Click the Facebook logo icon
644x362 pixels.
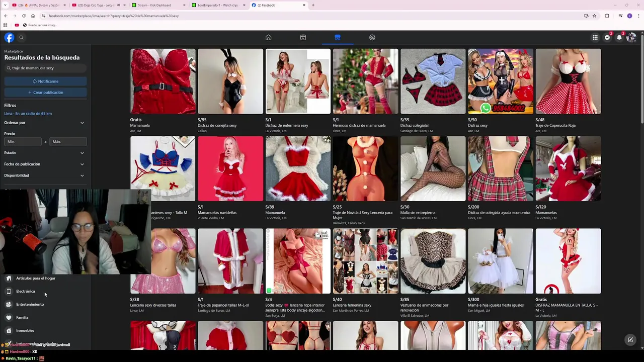tap(9, 38)
